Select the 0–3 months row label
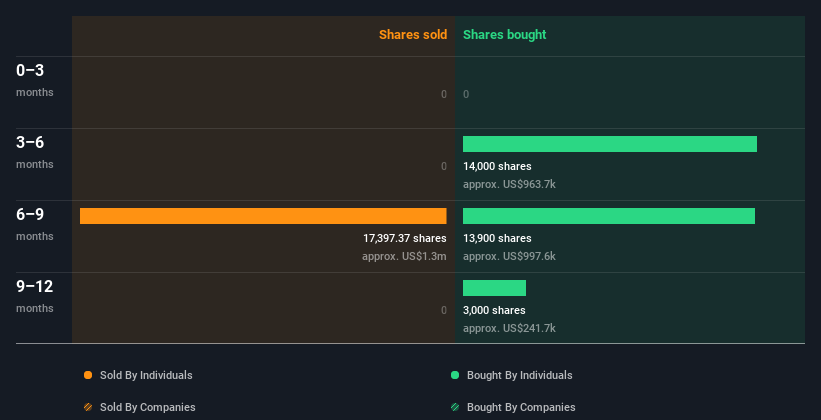 coord(35,80)
